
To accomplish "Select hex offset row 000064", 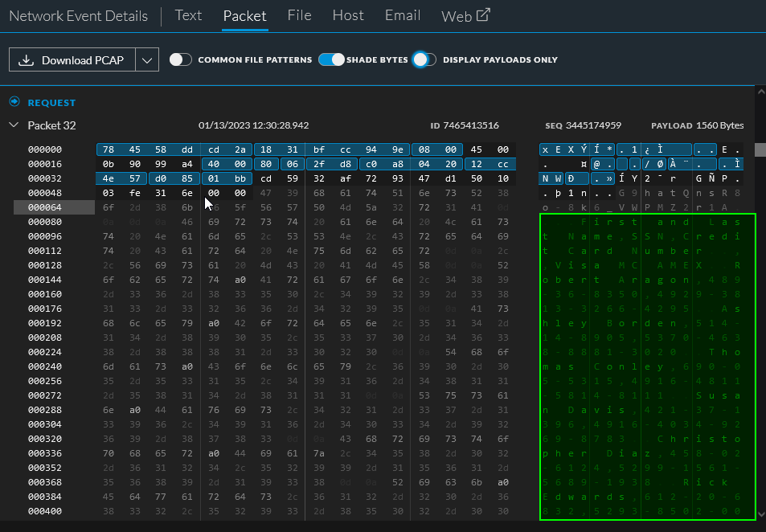I will pos(44,207).
